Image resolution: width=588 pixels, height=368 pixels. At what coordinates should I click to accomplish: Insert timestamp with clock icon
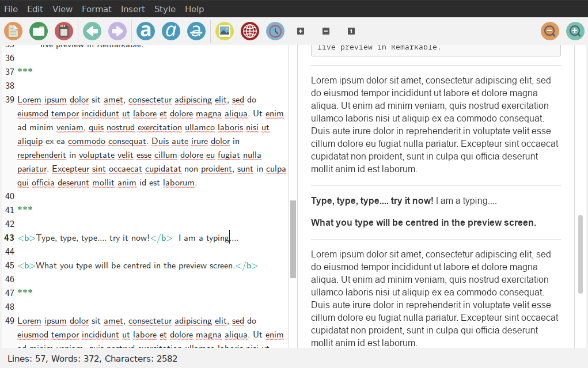(x=275, y=31)
